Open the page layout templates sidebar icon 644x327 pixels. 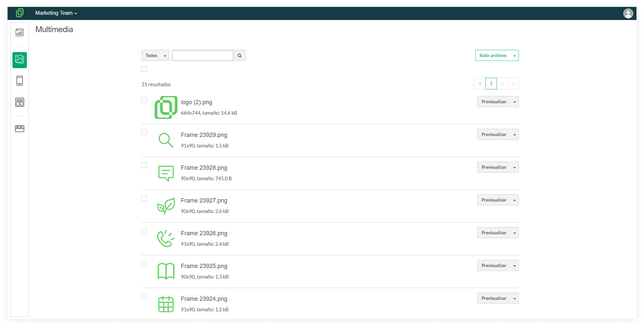click(x=20, y=102)
